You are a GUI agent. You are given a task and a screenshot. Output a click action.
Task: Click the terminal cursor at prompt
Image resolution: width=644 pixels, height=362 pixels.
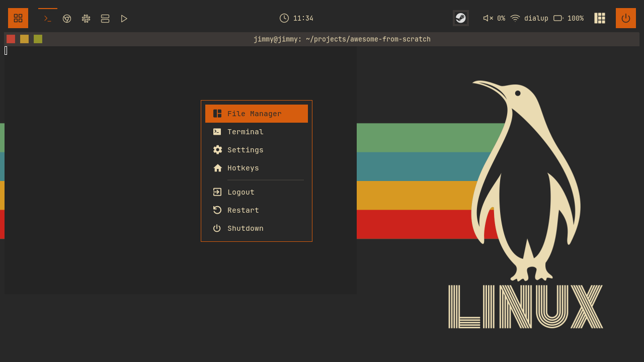coord(6,50)
